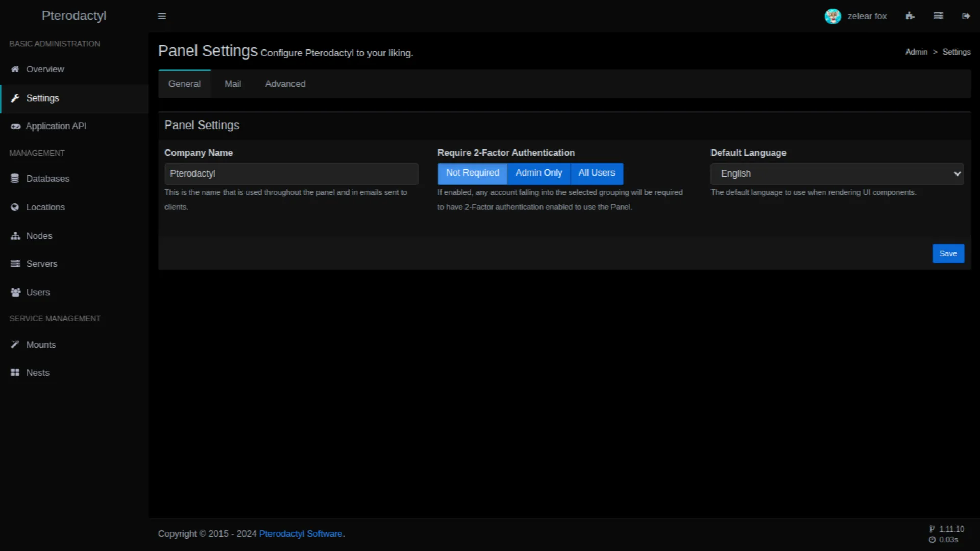980x551 pixels.
Task: Open Mounts from the sidebar
Action: [41, 345]
